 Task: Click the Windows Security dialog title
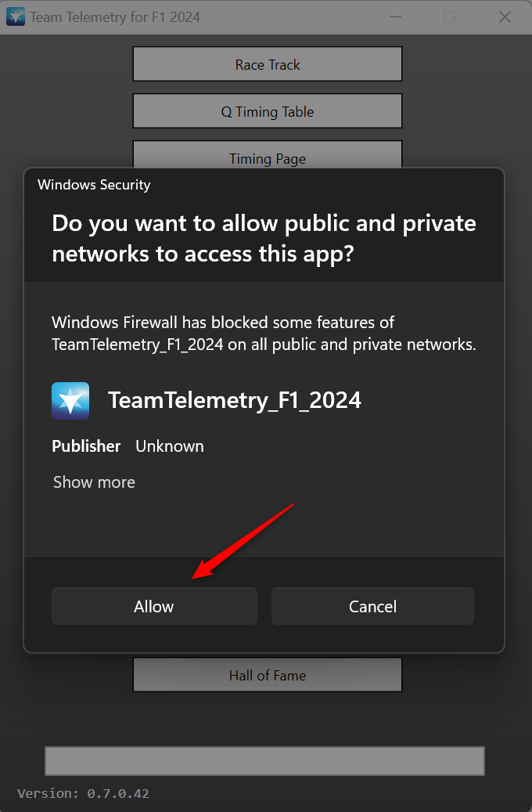coord(94,185)
